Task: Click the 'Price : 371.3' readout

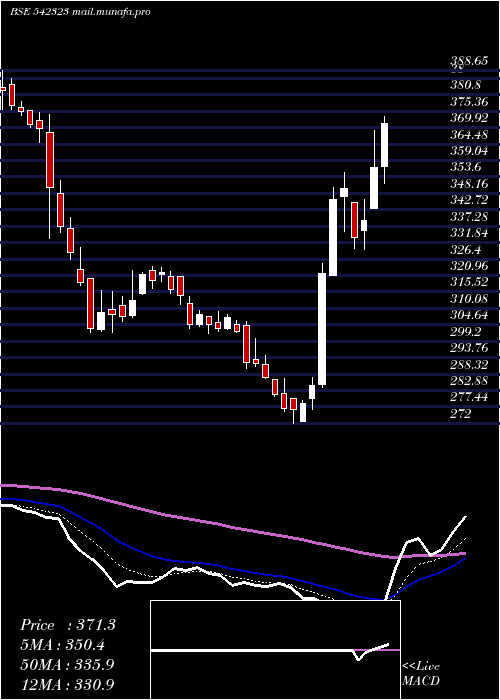Action: (68, 625)
